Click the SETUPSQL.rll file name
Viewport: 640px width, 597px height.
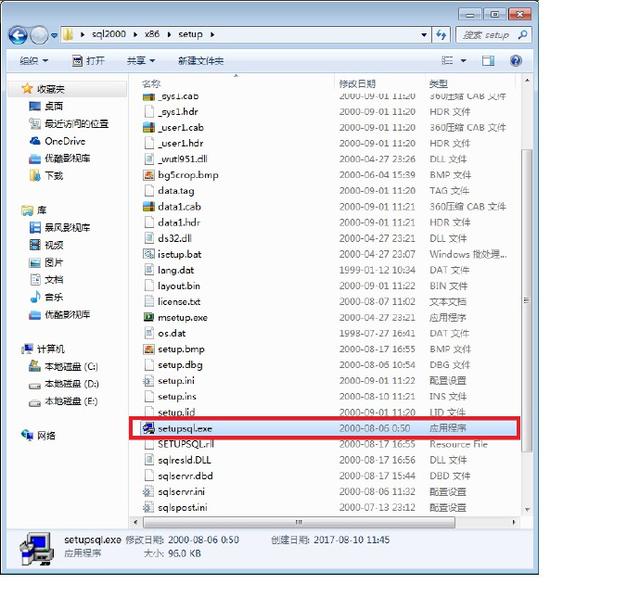point(186,444)
